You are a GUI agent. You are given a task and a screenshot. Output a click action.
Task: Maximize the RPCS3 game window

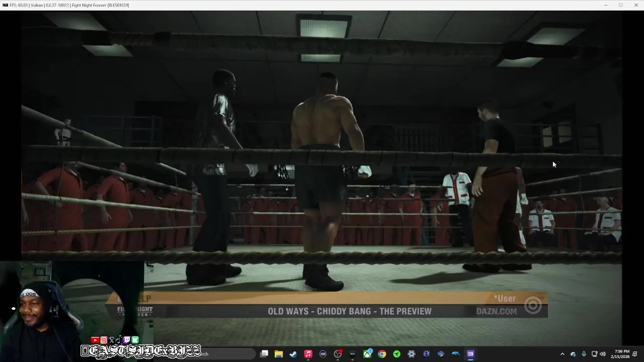coord(620,5)
